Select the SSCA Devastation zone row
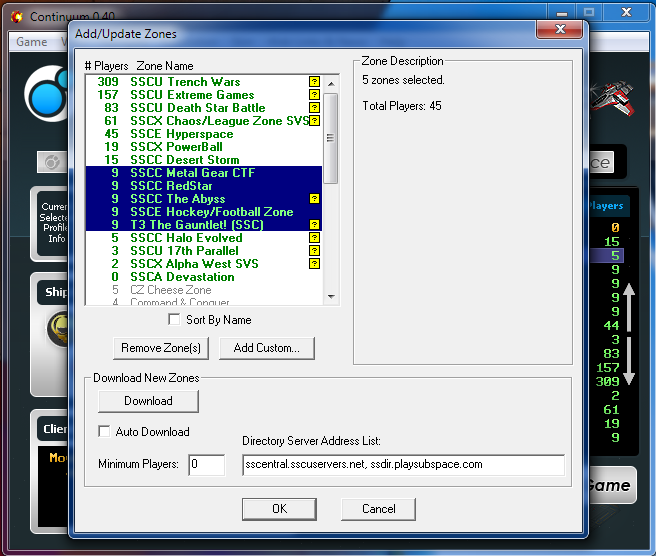This screenshot has width=656, height=556. pyautogui.click(x=204, y=277)
